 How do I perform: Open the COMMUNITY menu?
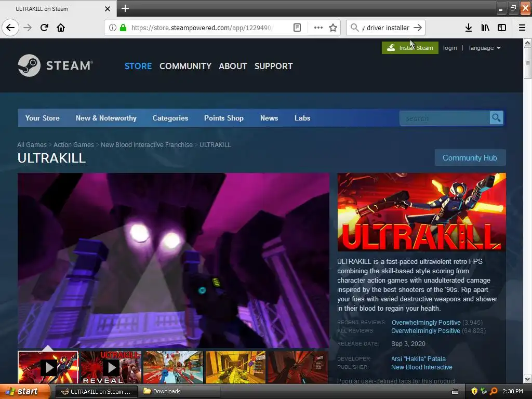click(x=185, y=66)
